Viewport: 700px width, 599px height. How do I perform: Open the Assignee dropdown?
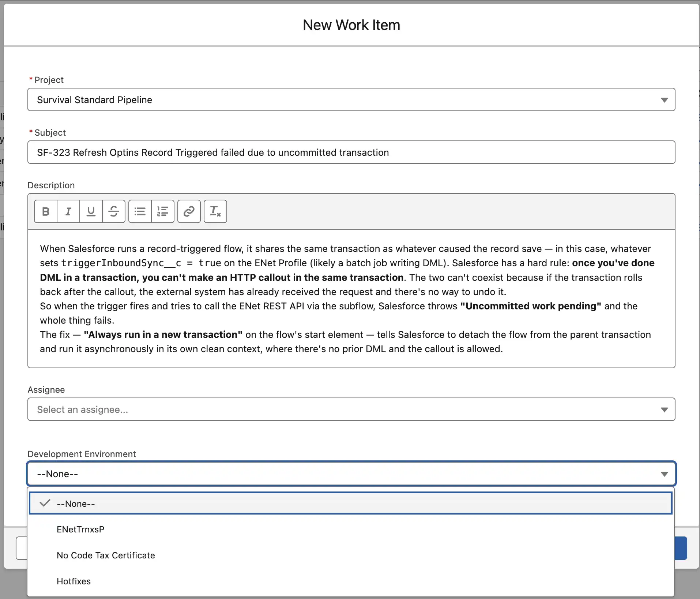pos(351,409)
